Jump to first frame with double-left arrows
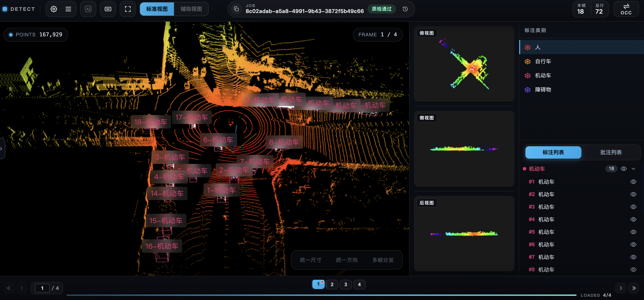644x300 pixels. tap(9, 288)
